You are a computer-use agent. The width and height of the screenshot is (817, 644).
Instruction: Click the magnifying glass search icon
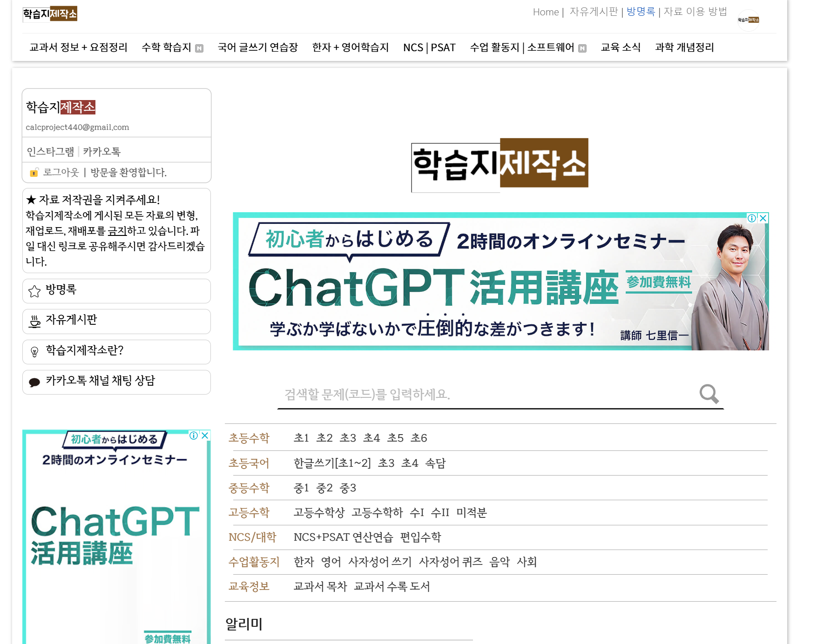click(x=708, y=395)
